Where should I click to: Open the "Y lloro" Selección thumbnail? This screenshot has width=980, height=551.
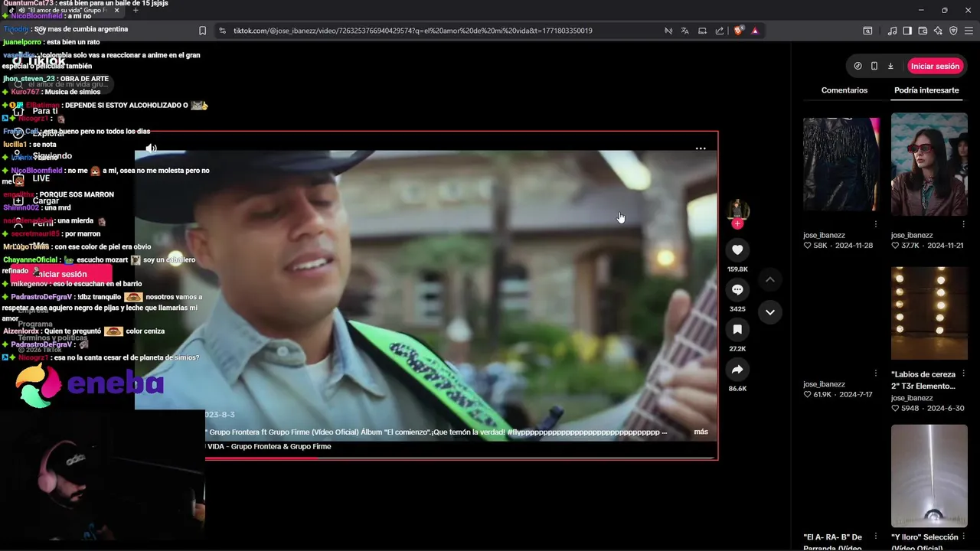[x=929, y=476]
